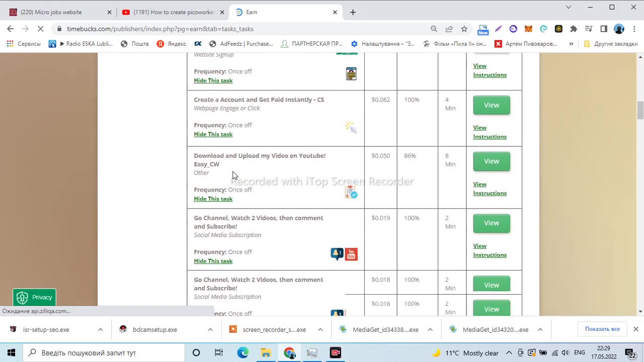Expand the hidden bookmarks chevron
Image resolution: width=644 pixels, height=362 pixels.
click(x=571, y=44)
